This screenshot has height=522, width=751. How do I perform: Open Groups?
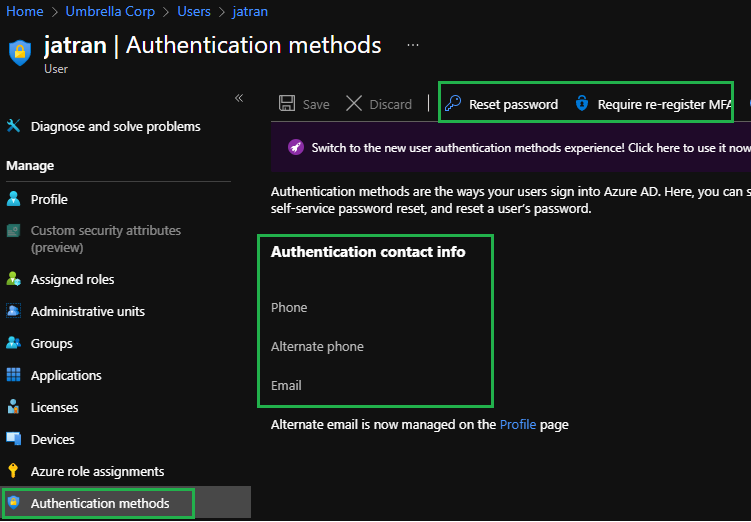pyautogui.click(x=52, y=343)
